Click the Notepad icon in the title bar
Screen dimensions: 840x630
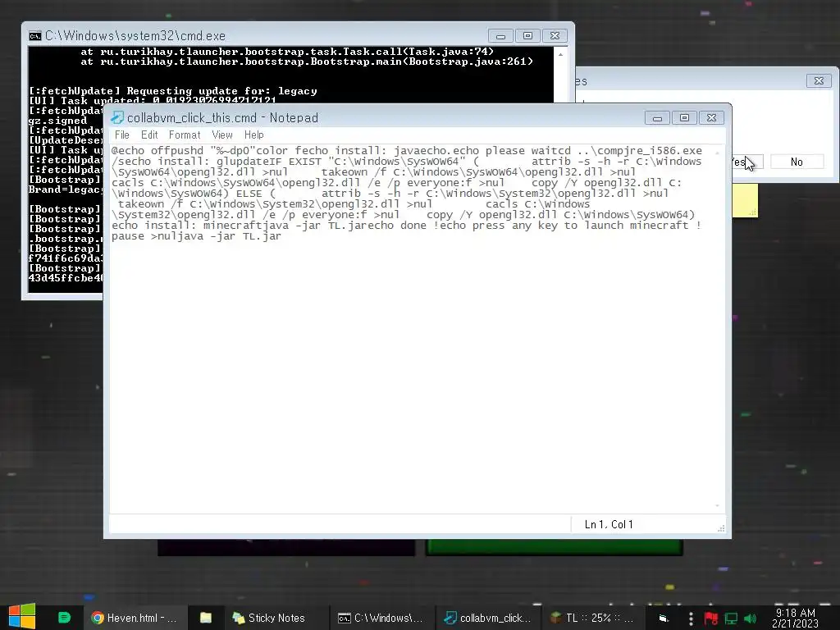116,118
